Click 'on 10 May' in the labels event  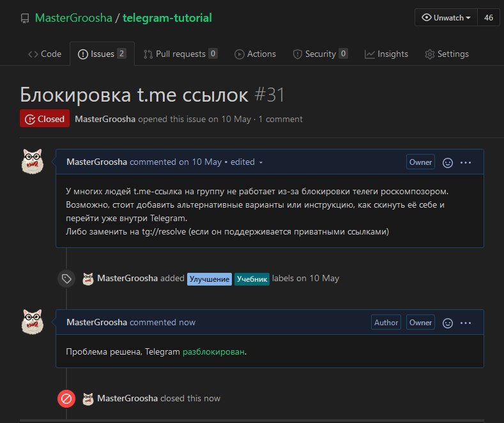318,279
